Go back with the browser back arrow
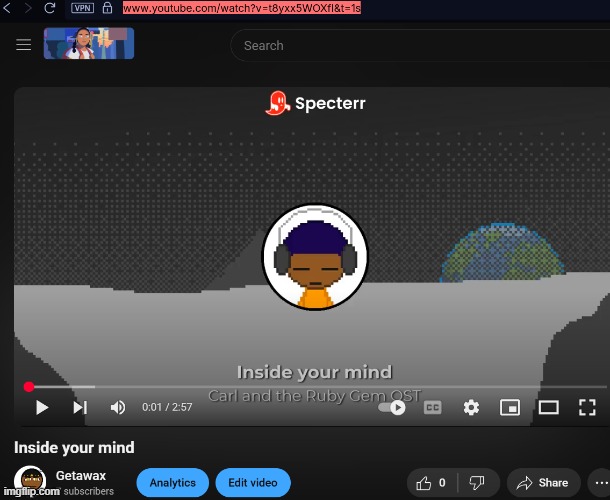This screenshot has height=500, width=610. click(x=7, y=7)
